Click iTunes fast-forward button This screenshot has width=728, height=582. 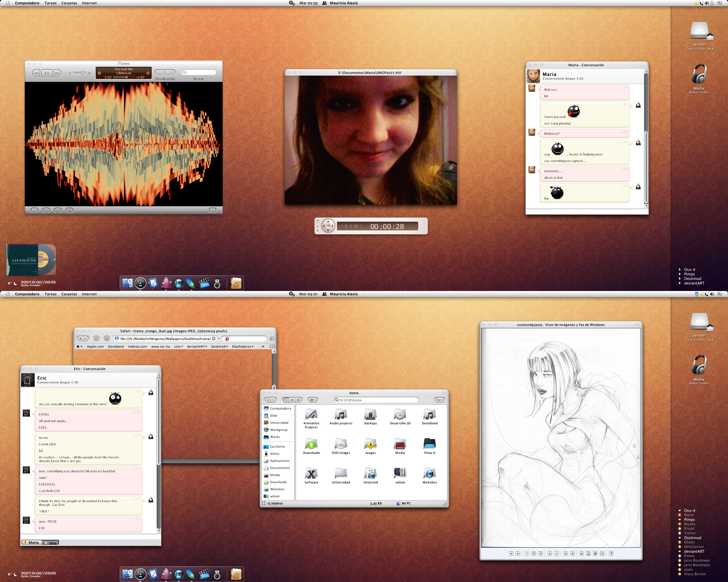click(57, 73)
